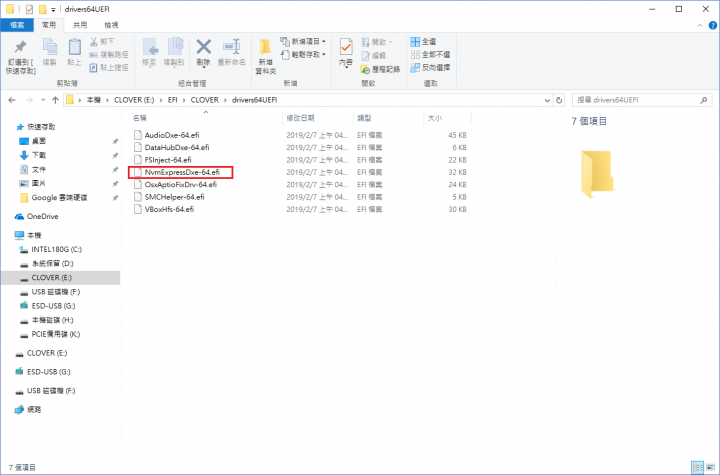The height and width of the screenshot is (475, 720).
Task: Switch to Details view icon
Action: tap(698, 468)
